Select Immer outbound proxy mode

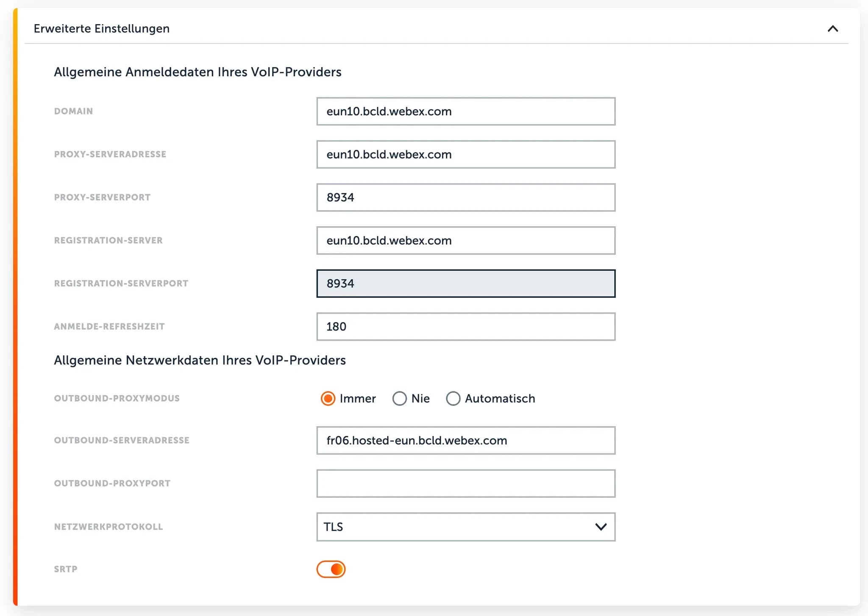[x=328, y=399]
